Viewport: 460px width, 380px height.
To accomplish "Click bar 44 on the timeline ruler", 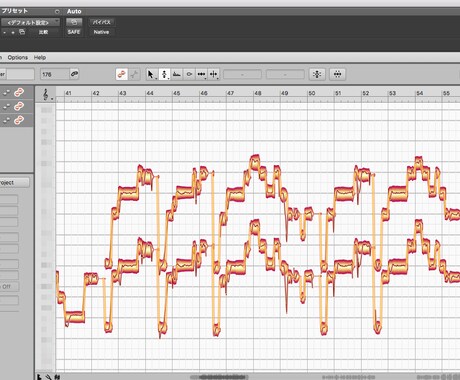I will 150,93.
